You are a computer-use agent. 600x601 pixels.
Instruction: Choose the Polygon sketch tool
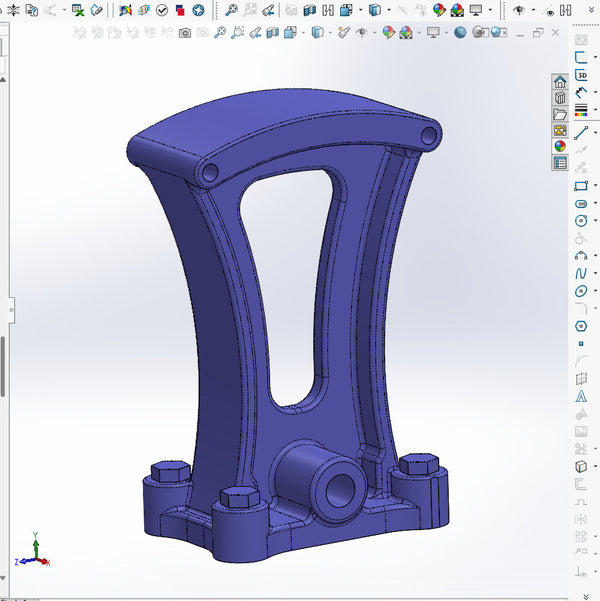580,326
